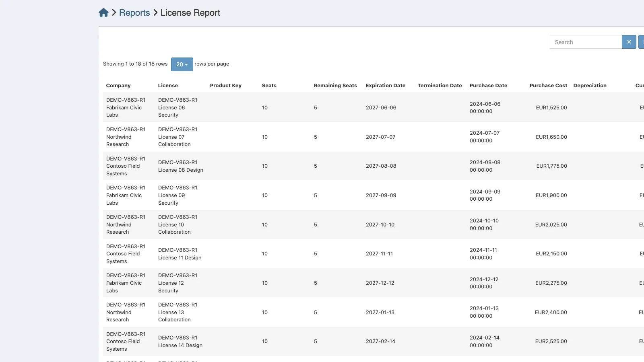Click Showing 1 to 18 of 18 rows text
The width and height of the screenshot is (644, 362).
pos(135,64)
